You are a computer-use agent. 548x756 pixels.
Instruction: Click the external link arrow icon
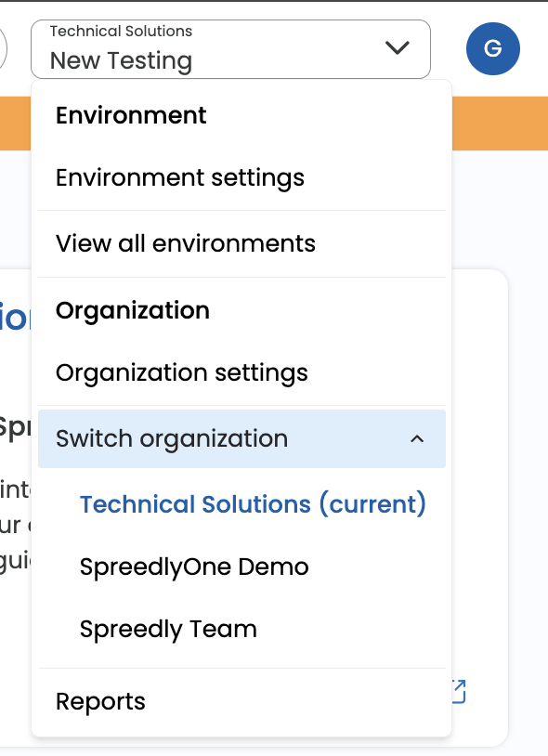click(x=459, y=691)
